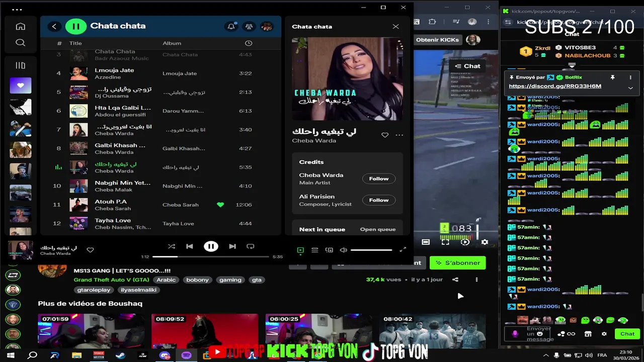Open Spotify search in sidebar
Viewport: 644px width, 362px height.
click(21, 43)
